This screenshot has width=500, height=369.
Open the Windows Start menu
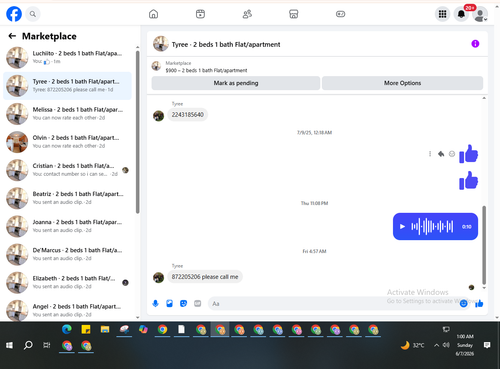(9, 345)
